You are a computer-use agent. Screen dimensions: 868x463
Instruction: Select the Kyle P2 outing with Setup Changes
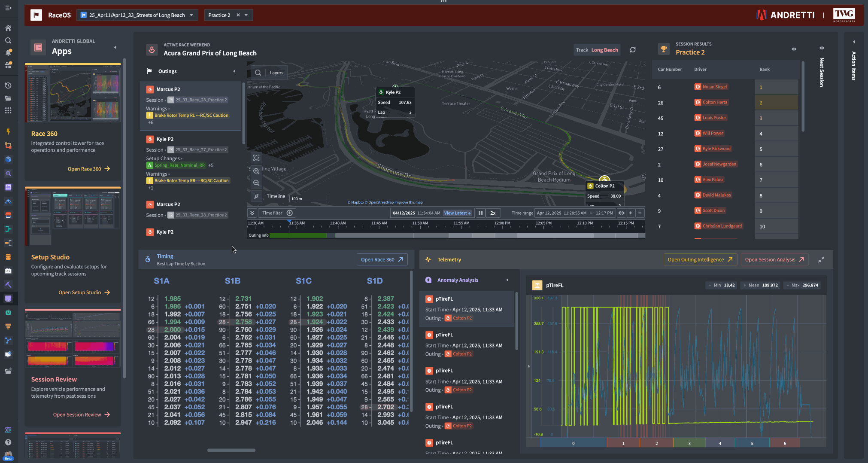(191, 163)
